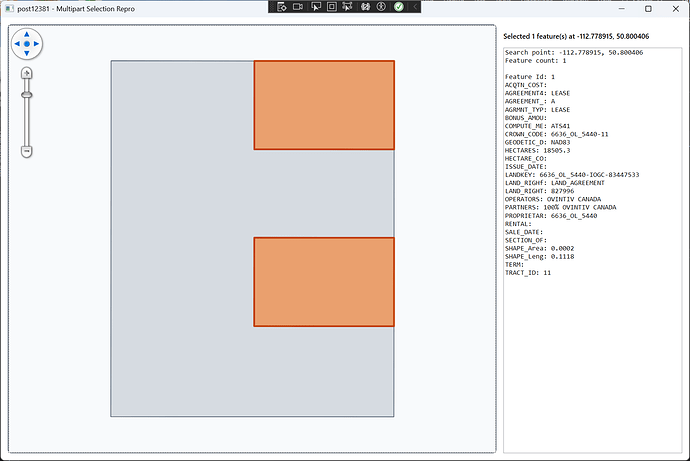Toggle display layout adorners square icon
This screenshot has width=690, height=461.
(x=332, y=7)
